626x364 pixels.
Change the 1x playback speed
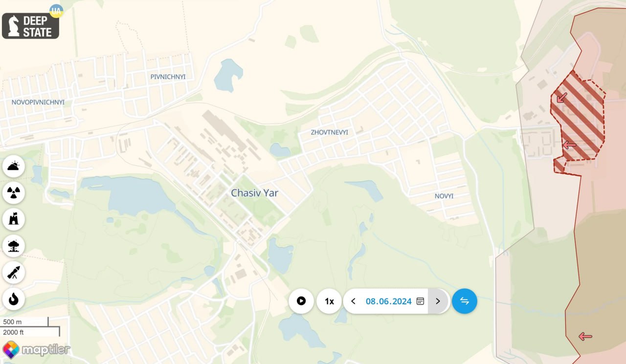330,301
